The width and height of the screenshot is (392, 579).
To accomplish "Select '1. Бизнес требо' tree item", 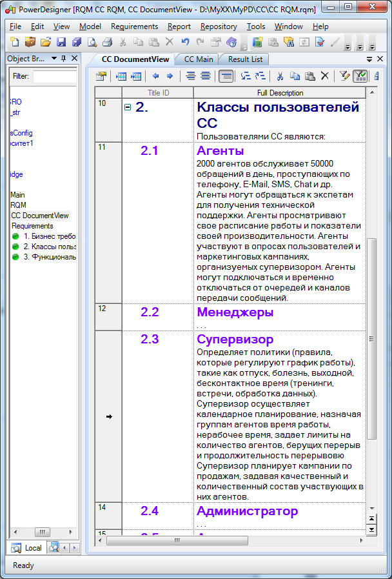I will point(44,236).
